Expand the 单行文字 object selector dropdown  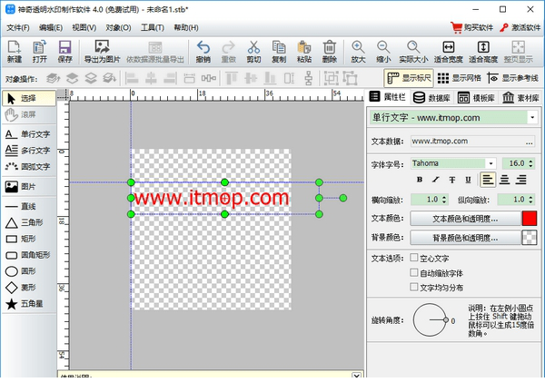(x=530, y=117)
